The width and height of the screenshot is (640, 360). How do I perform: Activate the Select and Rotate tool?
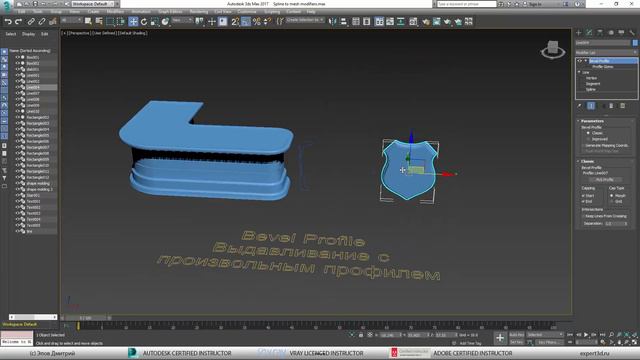(144, 22)
